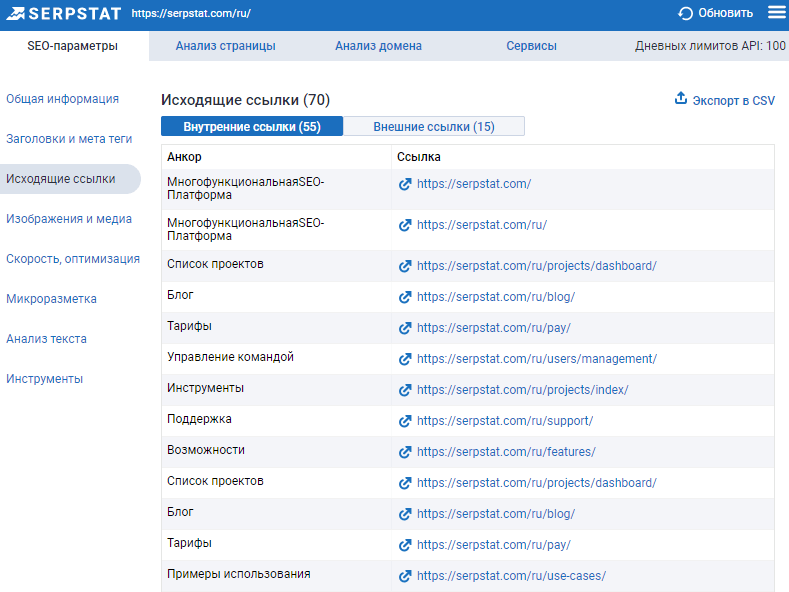Screen dimensions: 789x592
Task: Click link icon in first ru/blog/ row
Action: pos(405,297)
